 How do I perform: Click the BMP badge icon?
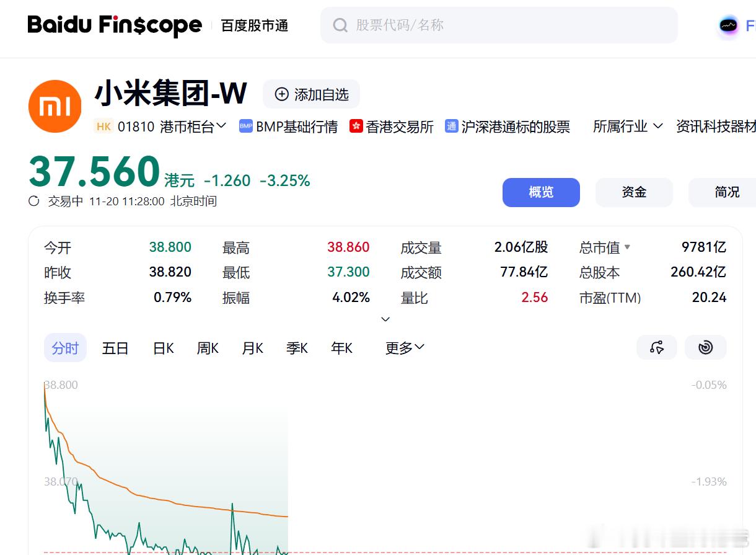pyautogui.click(x=246, y=127)
